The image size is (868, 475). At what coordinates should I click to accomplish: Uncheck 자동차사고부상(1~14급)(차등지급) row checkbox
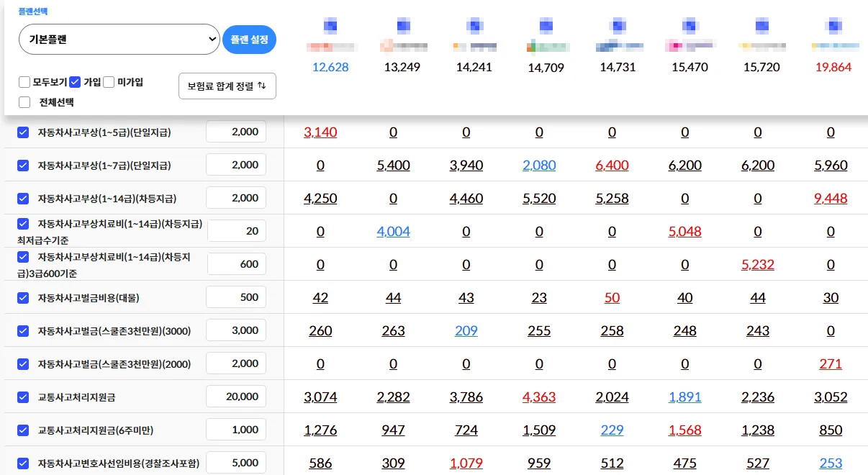(x=22, y=199)
